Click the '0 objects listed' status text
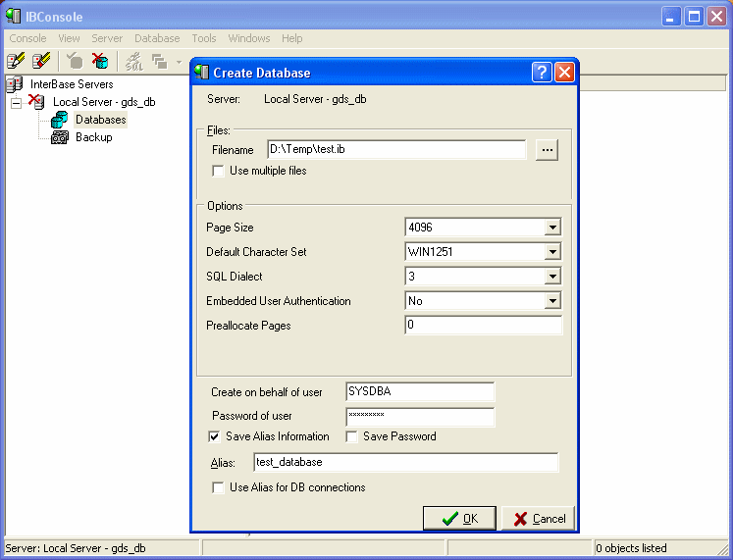The width and height of the screenshot is (733, 560). [x=631, y=548]
